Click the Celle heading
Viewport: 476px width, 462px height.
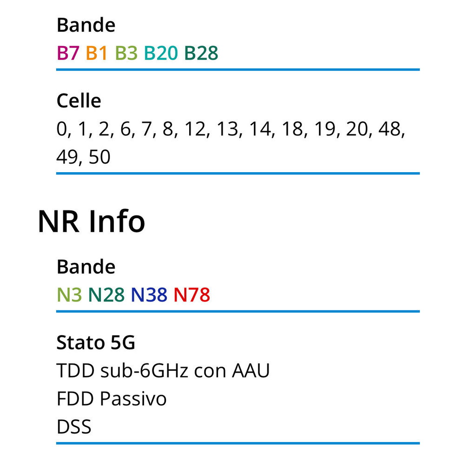(79, 100)
